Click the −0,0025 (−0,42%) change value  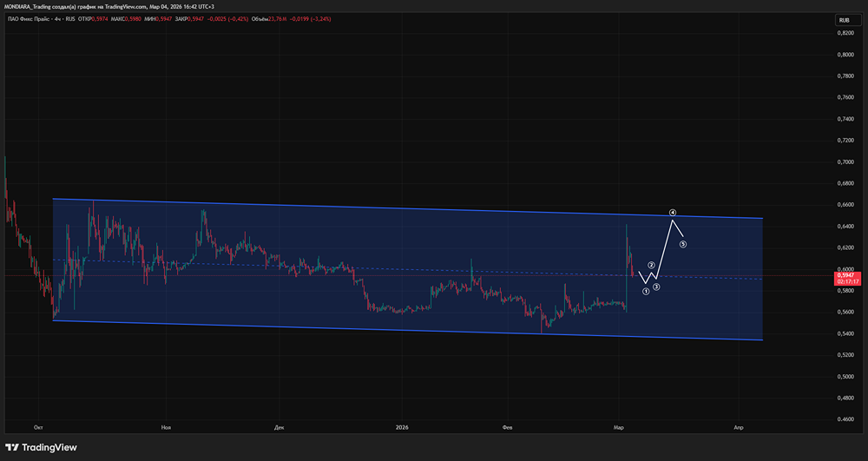point(227,19)
